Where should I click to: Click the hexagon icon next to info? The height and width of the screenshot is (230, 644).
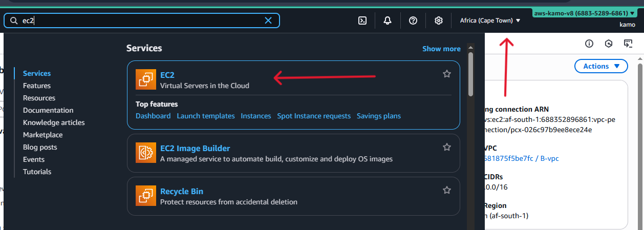tap(609, 44)
